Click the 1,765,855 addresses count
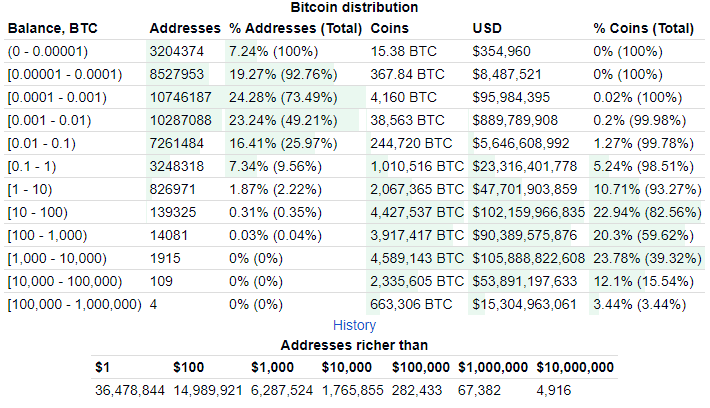The image size is (710, 408). [352, 390]
